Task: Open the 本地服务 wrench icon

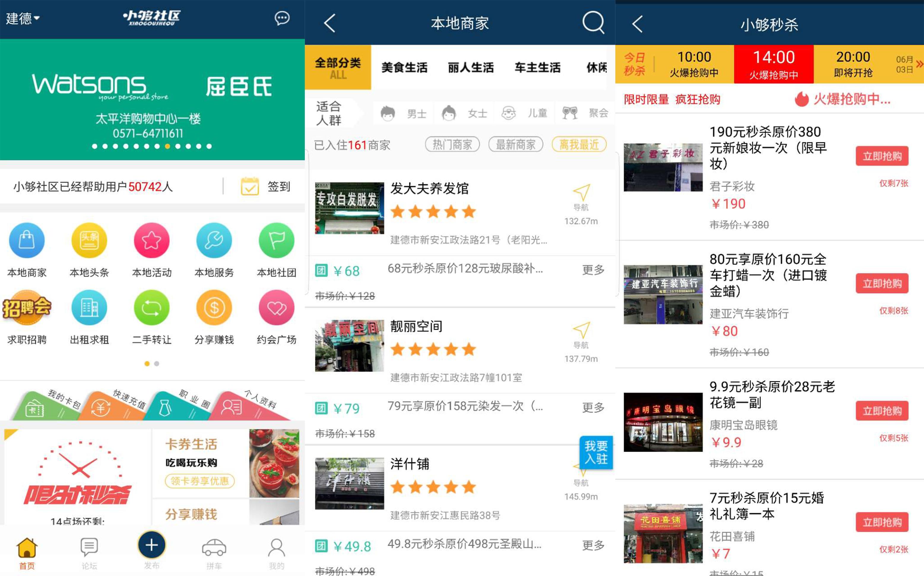Action: [x=214, y=240]
